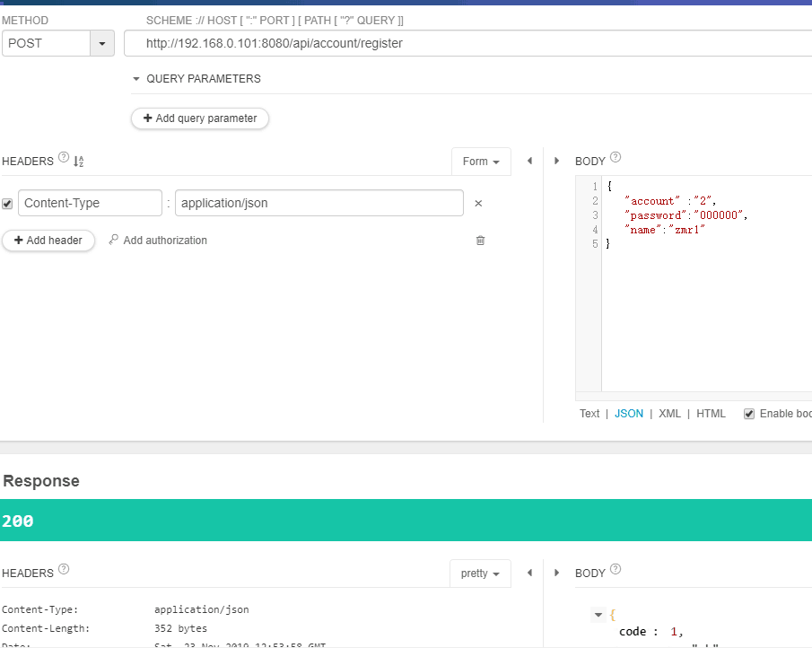Click the sort headers A-Z icon

coord(78,162)
